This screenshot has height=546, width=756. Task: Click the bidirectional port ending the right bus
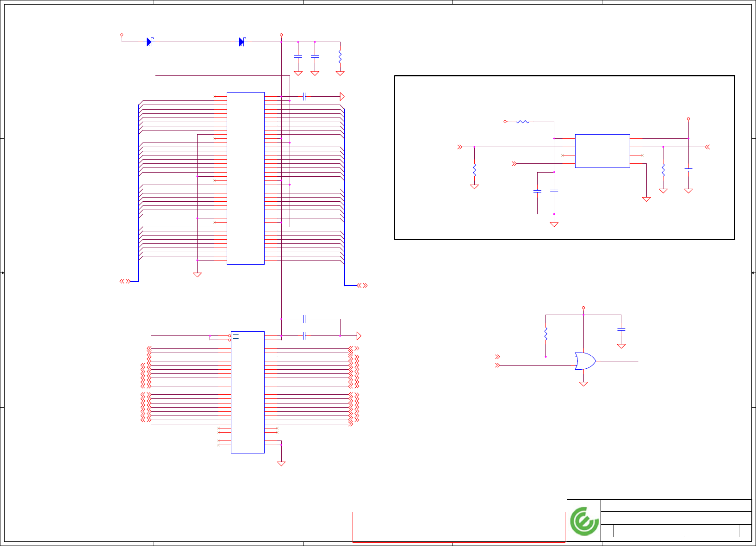point(362,285)
